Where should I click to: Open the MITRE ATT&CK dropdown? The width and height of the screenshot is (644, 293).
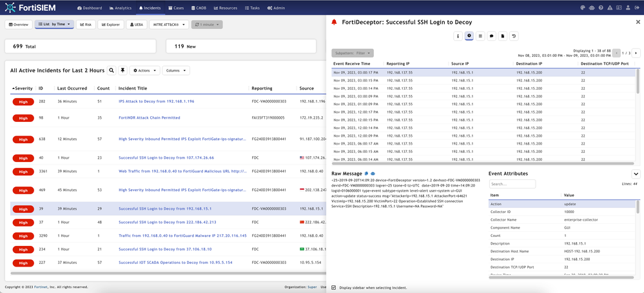coord(168,25)
